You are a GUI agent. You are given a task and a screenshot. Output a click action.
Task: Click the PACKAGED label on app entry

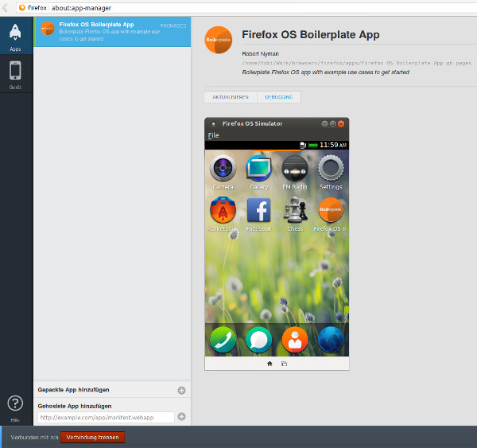173,26
